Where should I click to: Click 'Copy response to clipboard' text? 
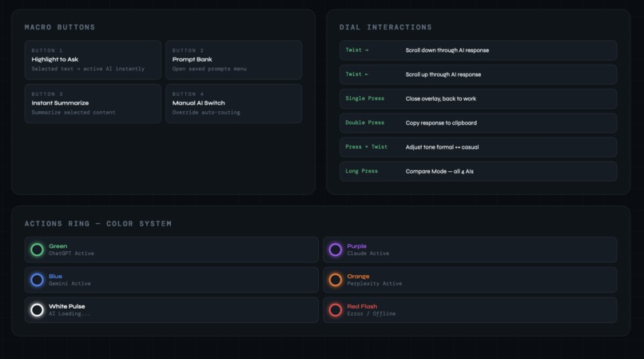click(441, 123)
